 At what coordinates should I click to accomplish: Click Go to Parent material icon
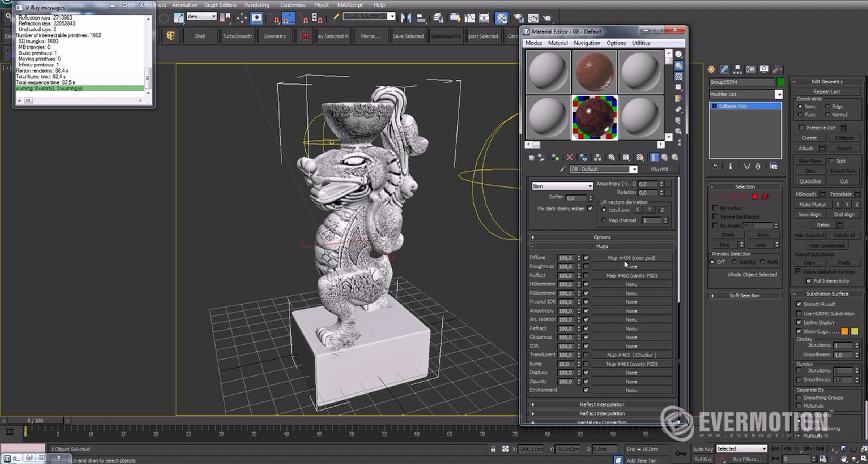tap(664, 158)
